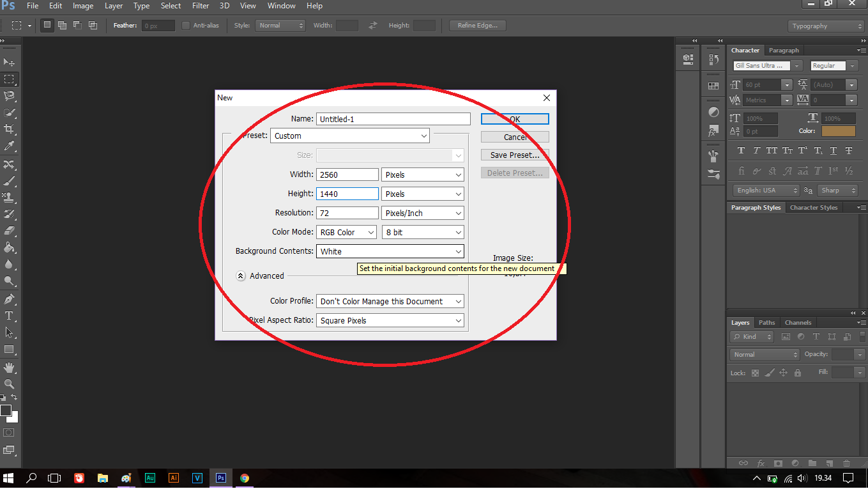
Task: Select the Eyedropper tool
Action: coord(9,146)
